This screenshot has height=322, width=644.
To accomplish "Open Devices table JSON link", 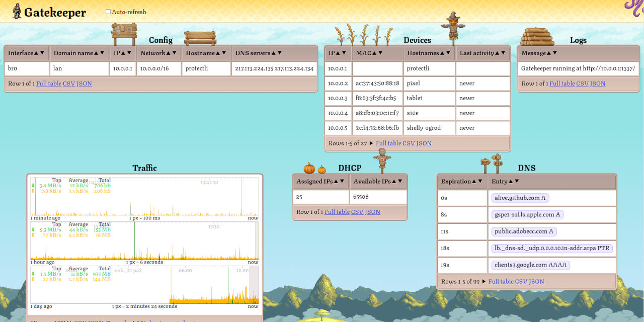I will coord(424,143).
